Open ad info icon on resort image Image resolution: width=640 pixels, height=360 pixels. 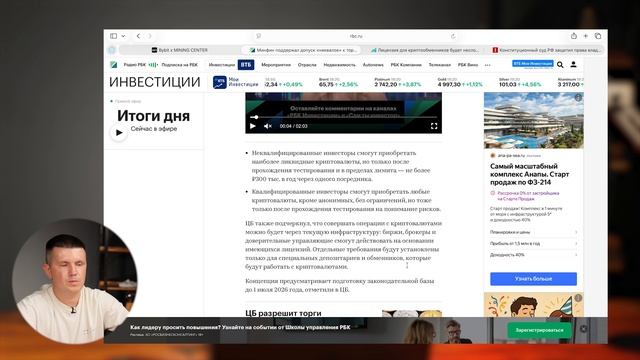578,97
